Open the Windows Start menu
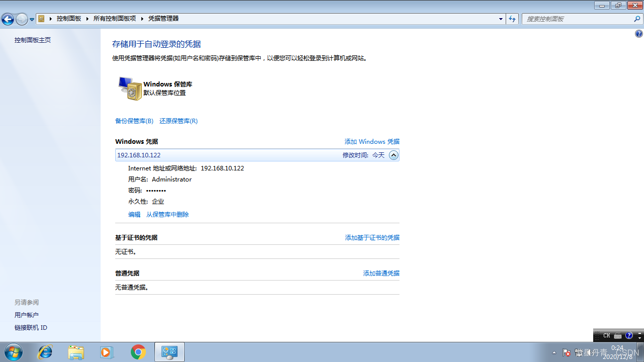644x362 pixels. (x=13, y=352)
